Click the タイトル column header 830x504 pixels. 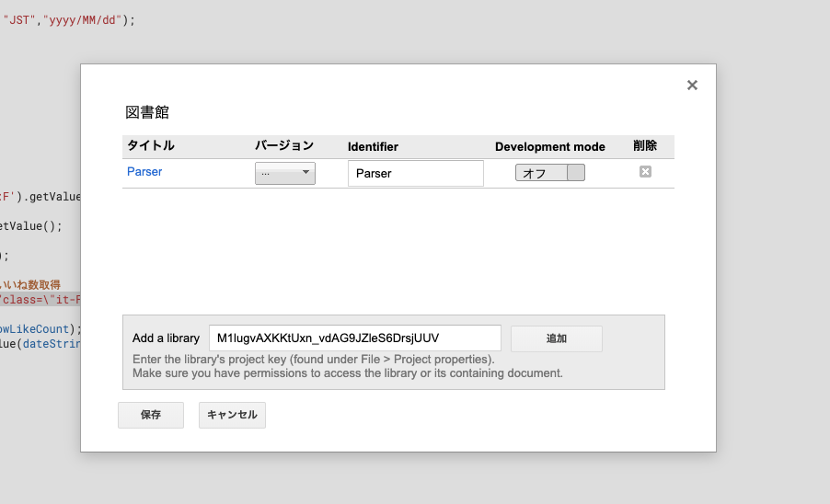tap(151, 145)
